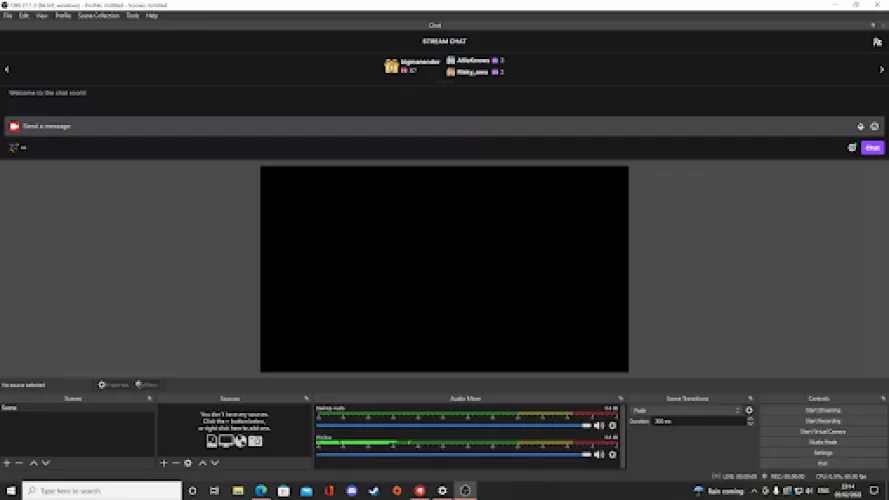Open File Explorer from taskbar

click(238, 491)
